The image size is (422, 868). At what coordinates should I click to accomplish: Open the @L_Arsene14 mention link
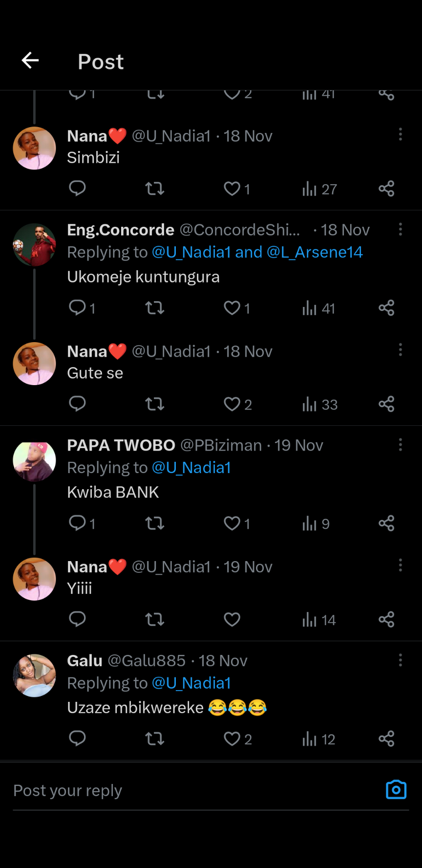(x=315, y=252)
